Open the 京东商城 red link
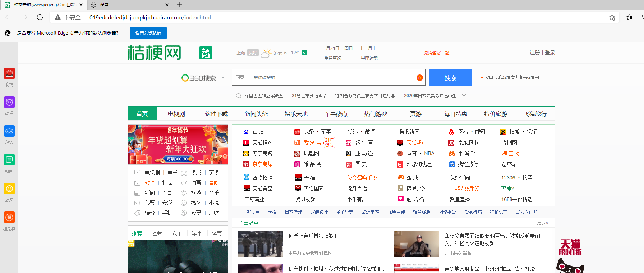The image size is (644, 273). (263, 164)
